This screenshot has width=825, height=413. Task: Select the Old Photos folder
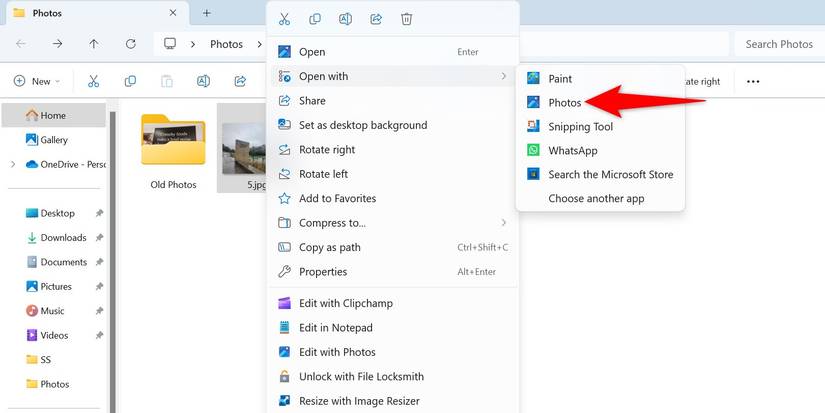(173, 151)
